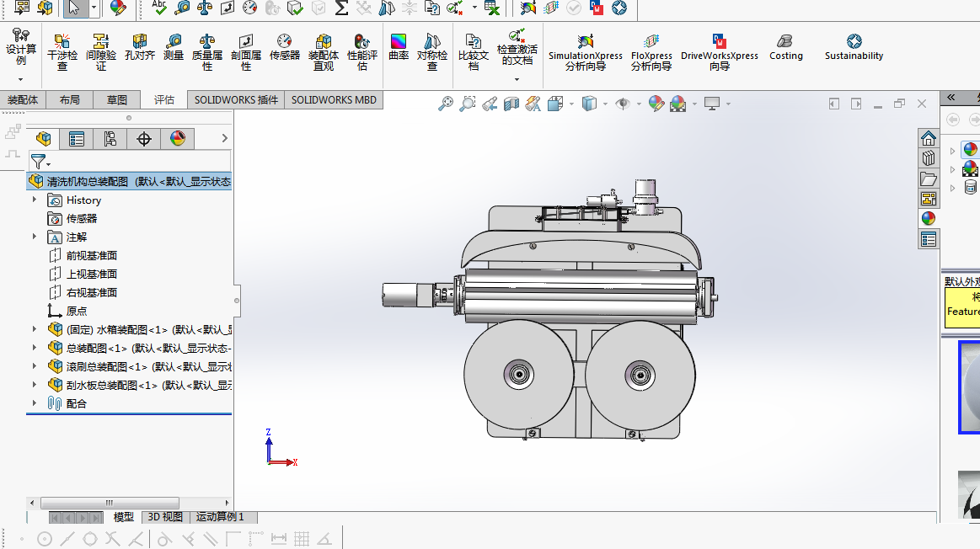Expand the 刮水板总装配图<1> node
980x549 pixels.
coord(35,385)
